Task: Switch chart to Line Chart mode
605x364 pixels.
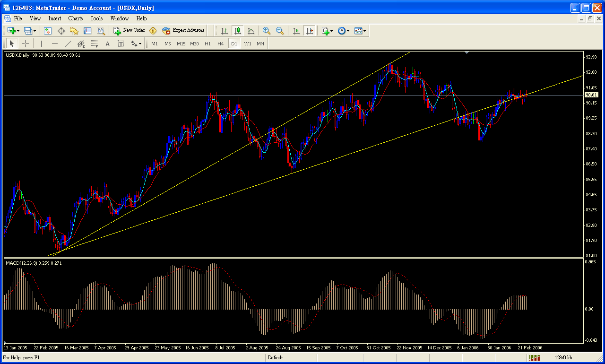Action: click(x=251, y=31)
